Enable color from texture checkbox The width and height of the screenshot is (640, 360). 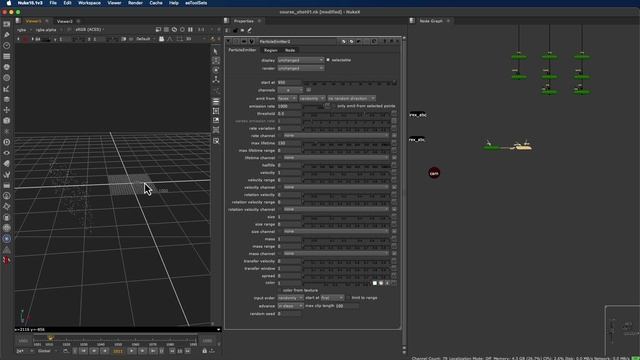click(x=280, y=290)
